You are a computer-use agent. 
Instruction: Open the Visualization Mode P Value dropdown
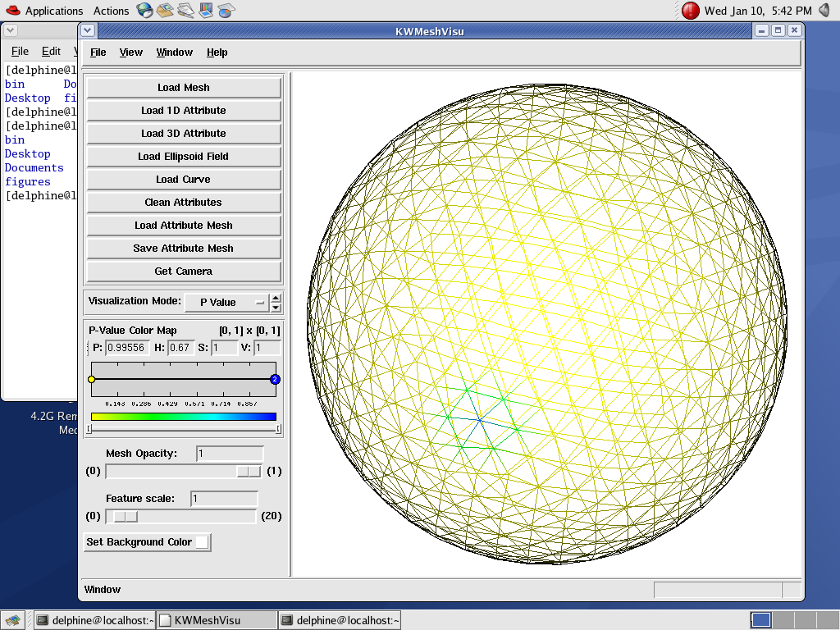tap(226, 302)
